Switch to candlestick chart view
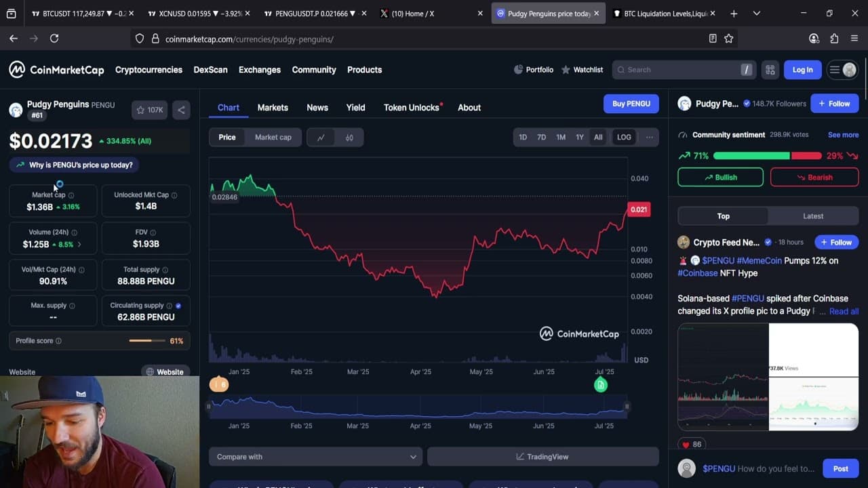The image size is (868, 488). click(349, 138)
